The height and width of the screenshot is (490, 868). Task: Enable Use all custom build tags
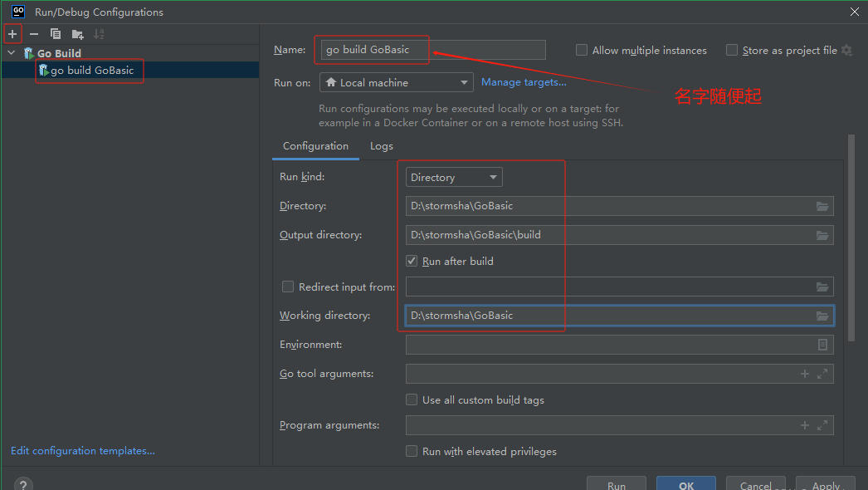click(x=412, y=399)
